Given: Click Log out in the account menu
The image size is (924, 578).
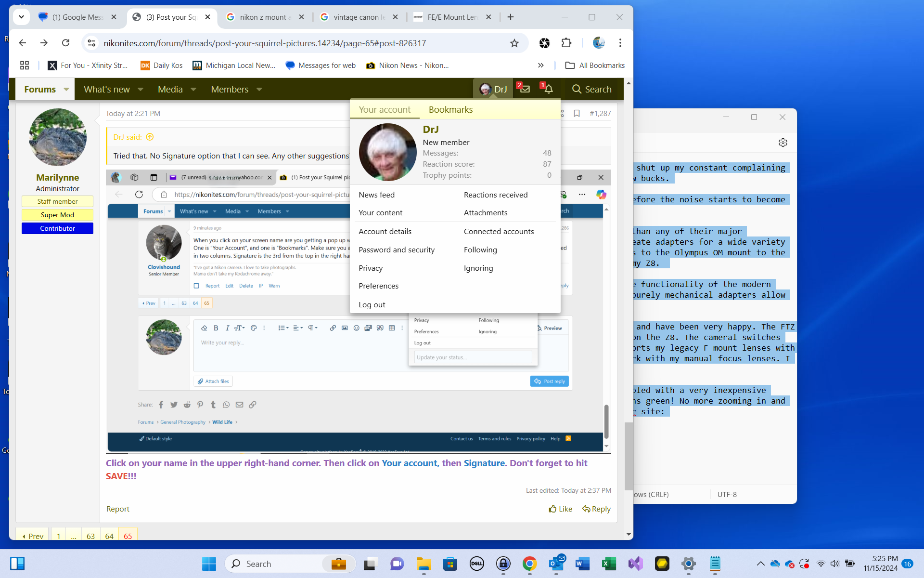Looking at the screenshot, I should (x=372, y=305).
